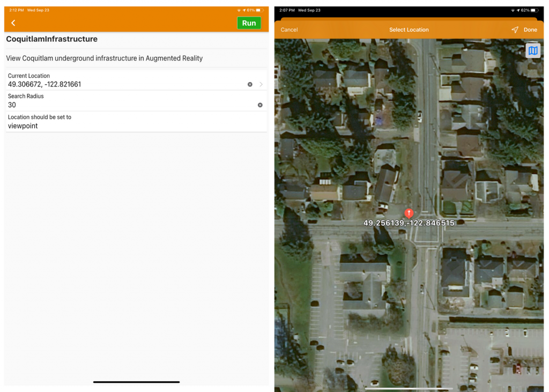Go back using the left chevron arrow
This screenshot has height=392, width=549.
(x=13, y=23)
